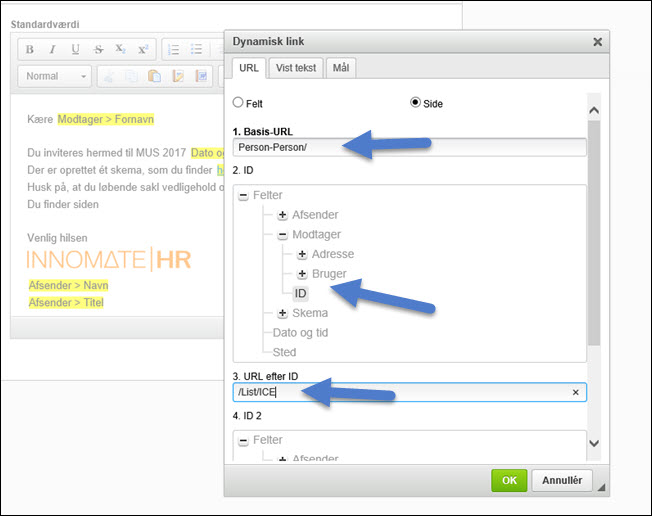This screenshot has height=516, width=652.
Task: Click the dialog's vertical scrollbar down arrow
Action: (x=592, y=443)
